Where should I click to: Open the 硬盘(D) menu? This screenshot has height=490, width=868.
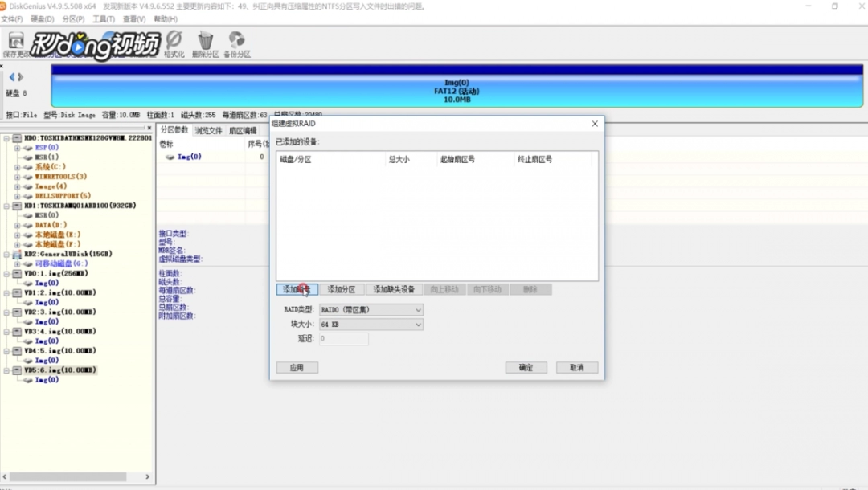[42, 18]
